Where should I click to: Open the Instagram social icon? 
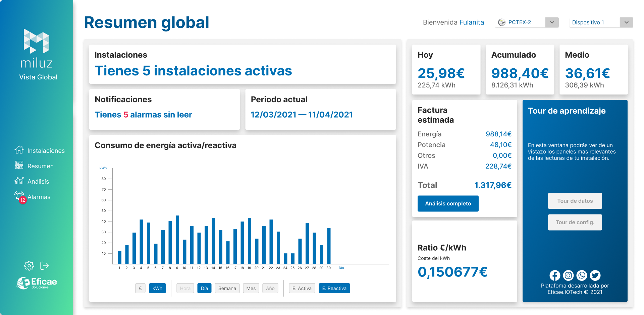(568, 275)
